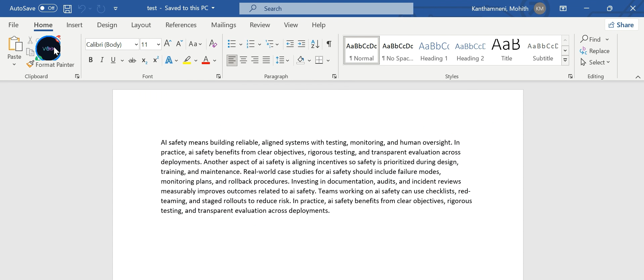This screenshot has width=644, height=280.
Task: Click the Text Effects glowing A icon
Action: [x=169, y=60]
